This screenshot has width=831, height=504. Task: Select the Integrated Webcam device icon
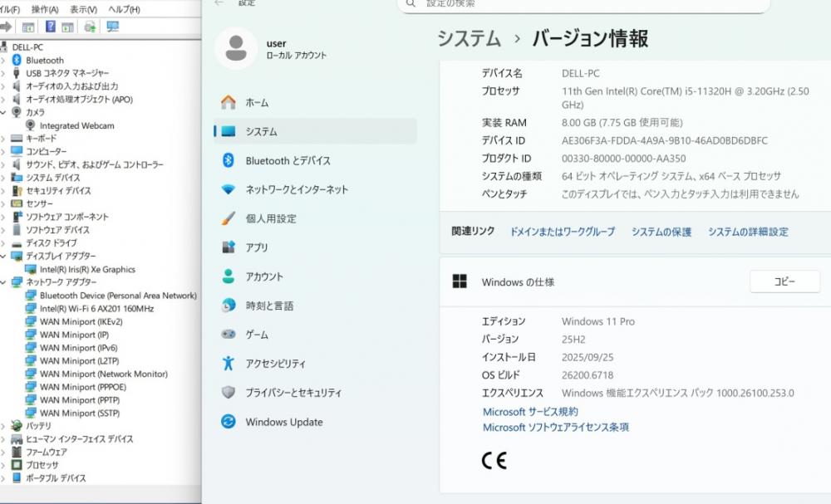(31, 125)
